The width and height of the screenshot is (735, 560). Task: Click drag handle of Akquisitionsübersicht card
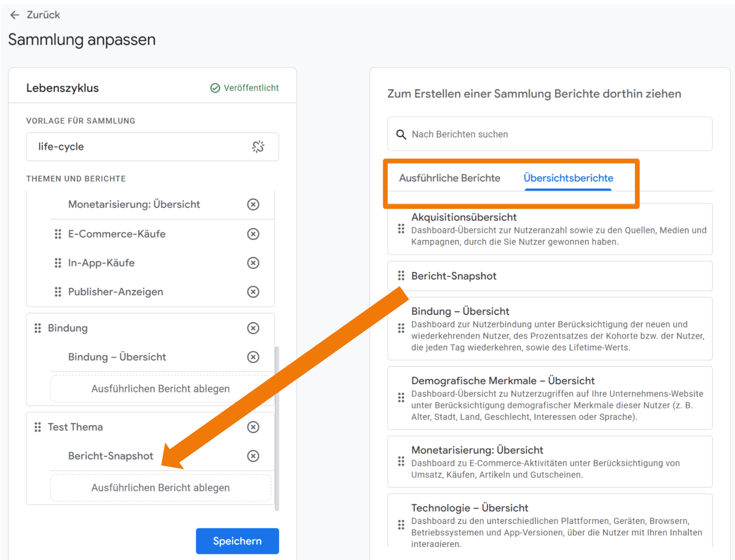(401, 229)
